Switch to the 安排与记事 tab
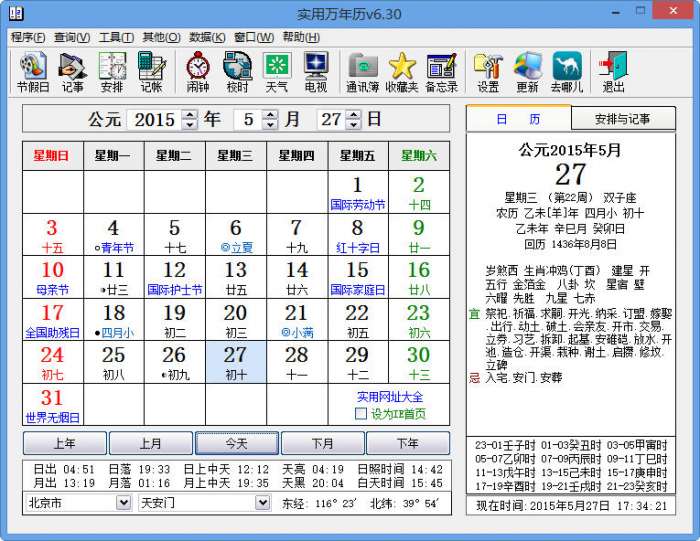700x541 pixels. tap(623, 119)
